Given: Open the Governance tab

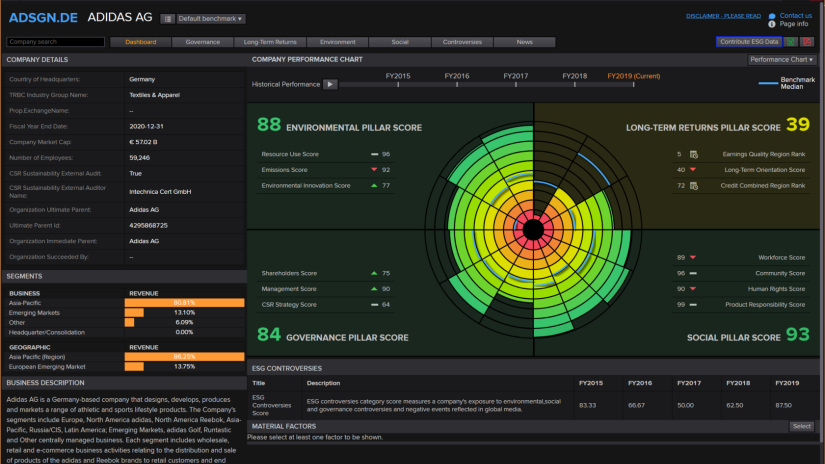Looking at the screenshot, I should click(x=203, y=42).
